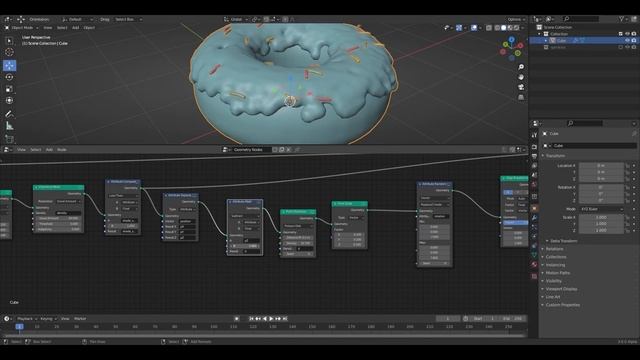Screen dimensions: 640x360
Task: Select the Measure tool
Action: (x=9, y=126)
